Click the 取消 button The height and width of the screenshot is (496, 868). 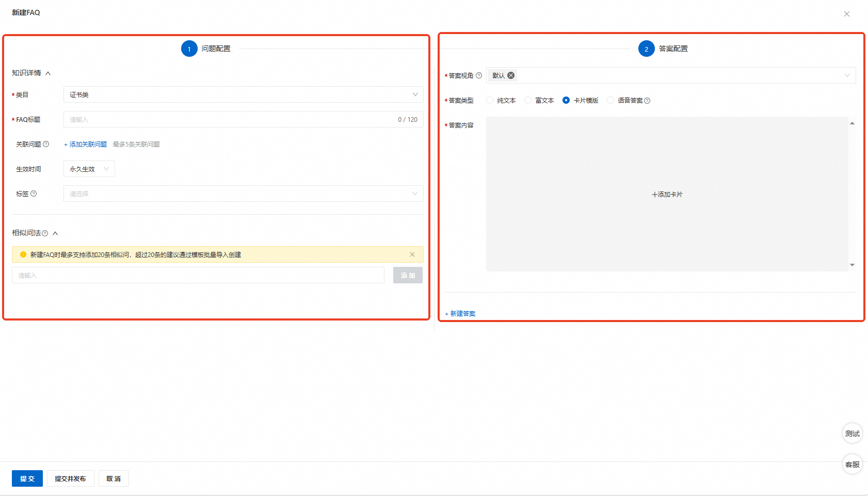(x=114, y=478)
